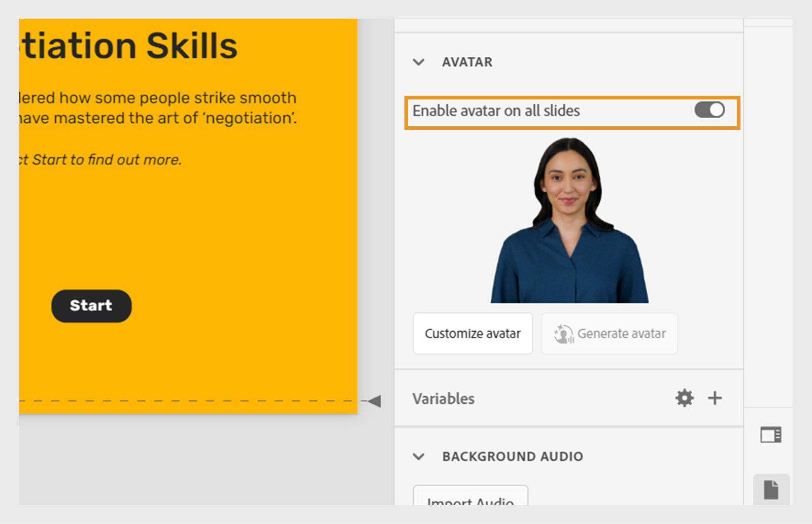Select the AVATAR panel header
The image size is (812, 524).
tap(467, 62)
